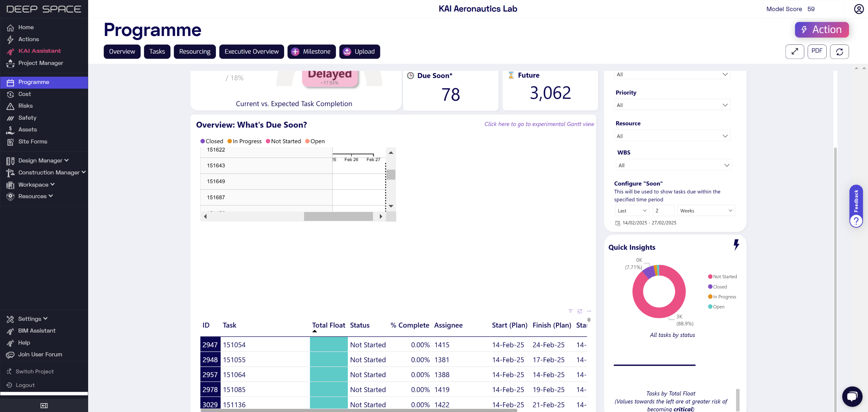Image resolution: width=868 pixels, height=412 pixels.
Task: Click the user profile icon
Action: [x=859, y=9]
